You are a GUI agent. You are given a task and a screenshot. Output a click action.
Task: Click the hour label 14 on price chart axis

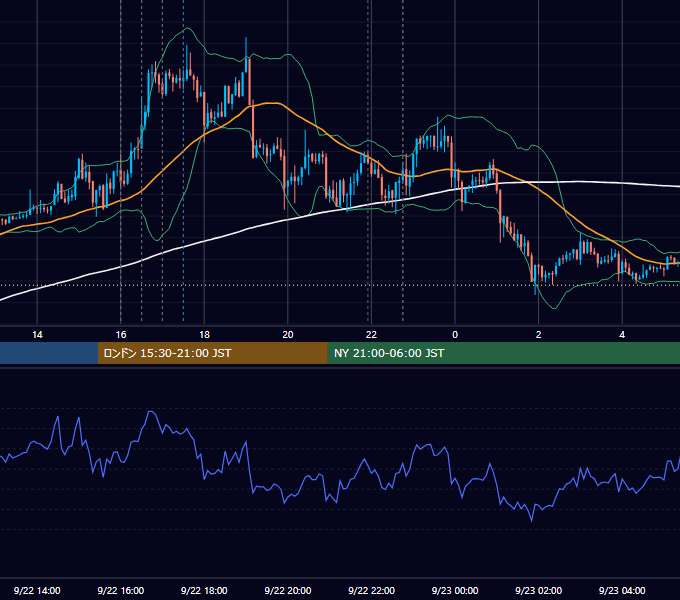37,335
